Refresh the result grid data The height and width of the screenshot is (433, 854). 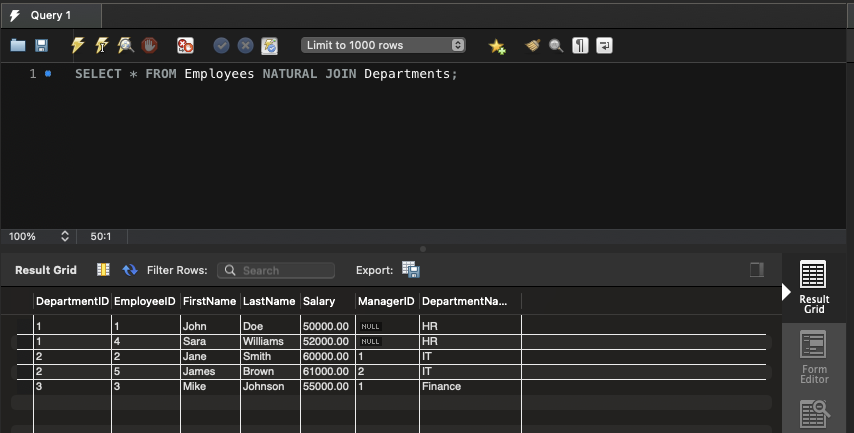(130, 270)
